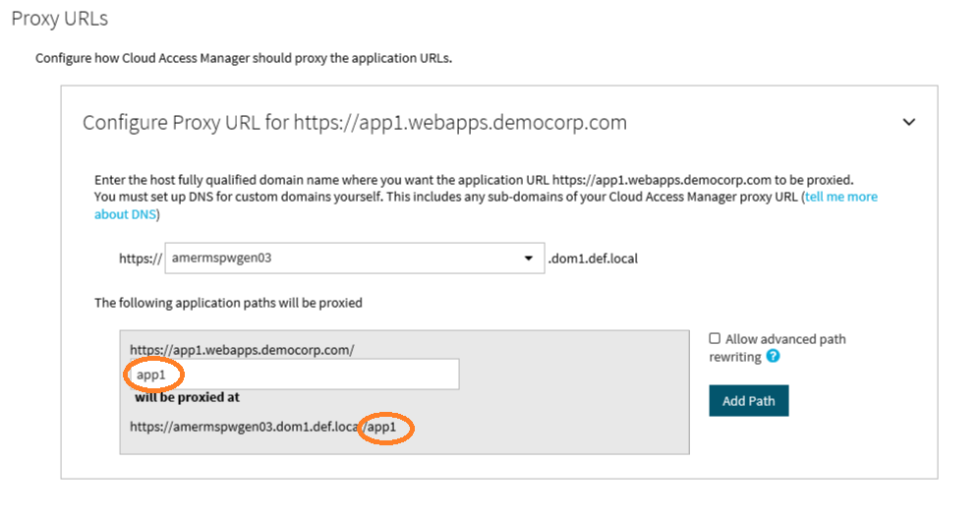980x521 pixels.
Task: Collapse the Configure Proxy URL panel chevron
Action: [909, 123]
